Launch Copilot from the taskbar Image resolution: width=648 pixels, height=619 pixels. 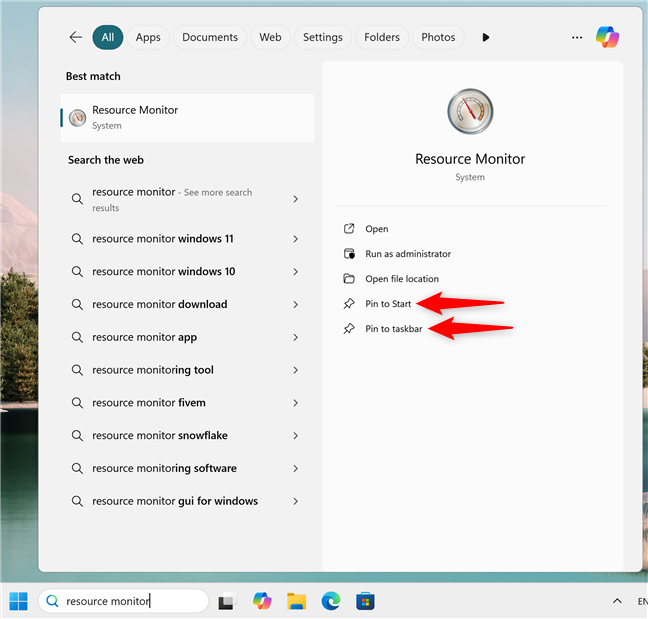(x=262, y=601)
